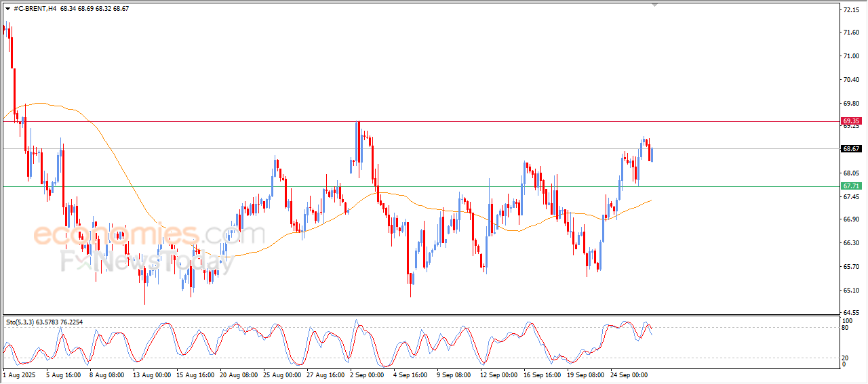This screenshot has height=384, width=868.
Task: Click the 1 Aug 2025 date label
Action: (18, 374)
